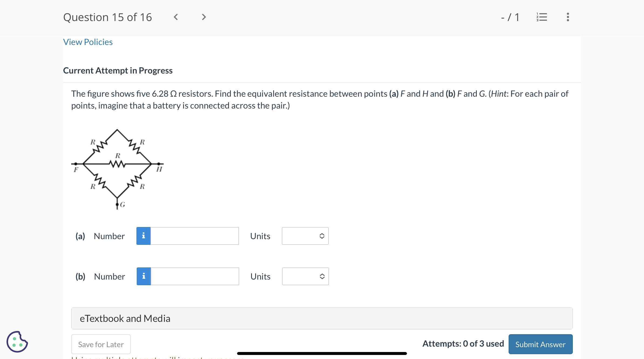The width and height of the screenshot is (644, 359).
Task: Expand the eTextbook and Media section
Action: coord(125,318)
